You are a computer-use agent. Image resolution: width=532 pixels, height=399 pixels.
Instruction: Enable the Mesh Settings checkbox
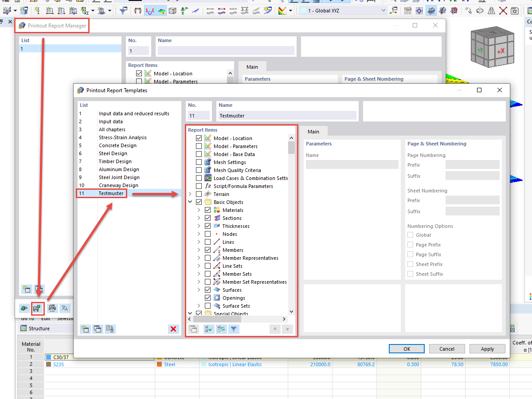coord(198,162)
